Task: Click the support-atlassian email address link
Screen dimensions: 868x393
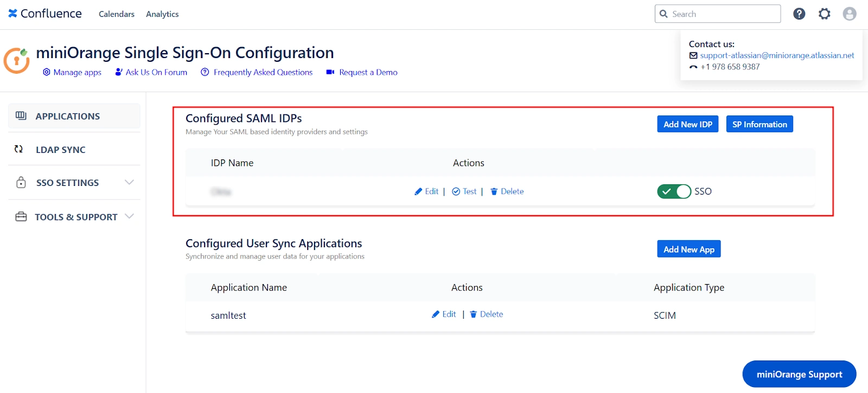Action: [777, 55]
